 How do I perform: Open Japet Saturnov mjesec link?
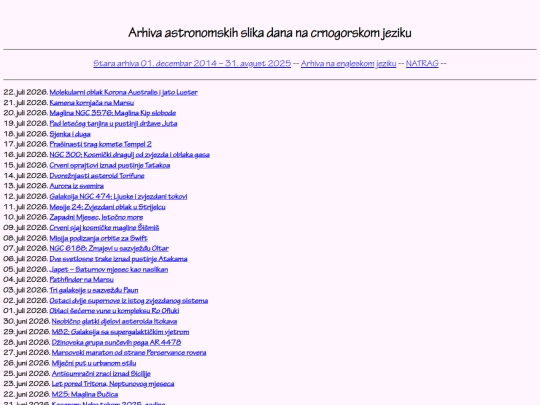pos(109,269)
